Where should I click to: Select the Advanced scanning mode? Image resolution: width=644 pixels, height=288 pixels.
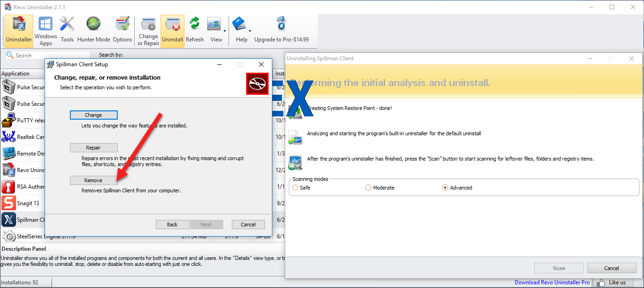point(445,188)
